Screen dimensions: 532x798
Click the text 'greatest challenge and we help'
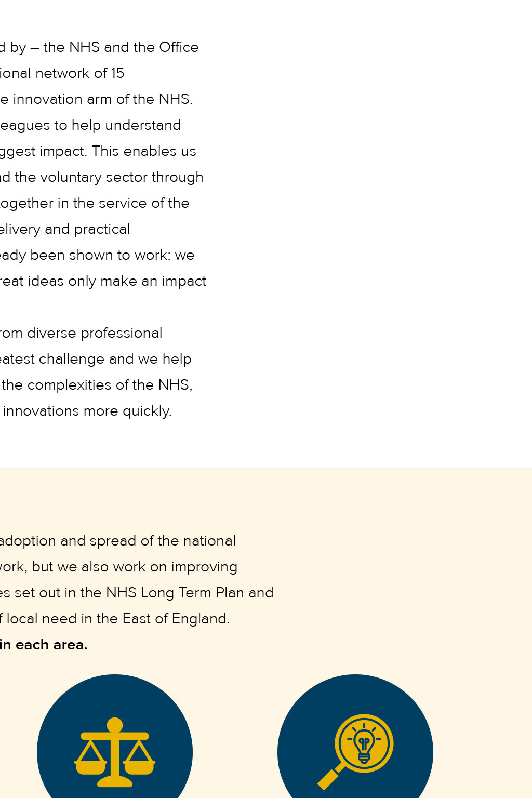coord(96,359)
